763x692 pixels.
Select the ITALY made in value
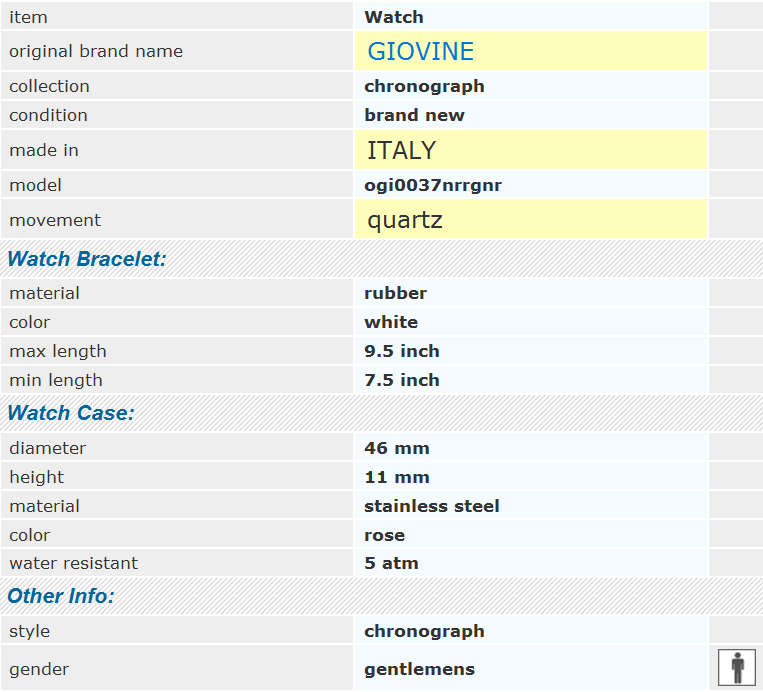point(401,150)
